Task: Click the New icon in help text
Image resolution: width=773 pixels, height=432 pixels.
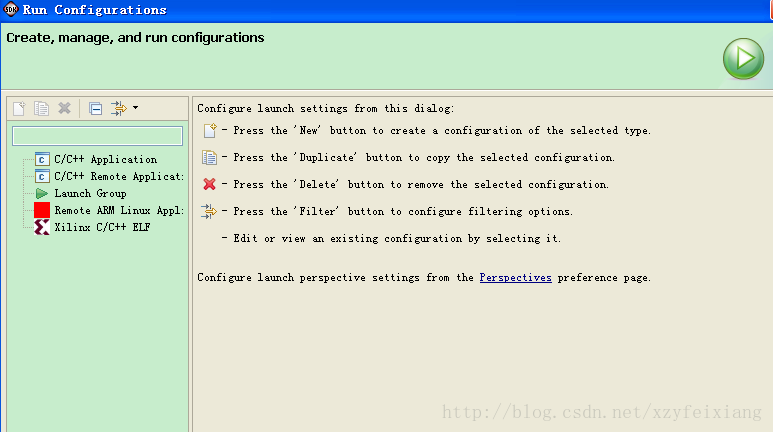Action: (210, 130)
